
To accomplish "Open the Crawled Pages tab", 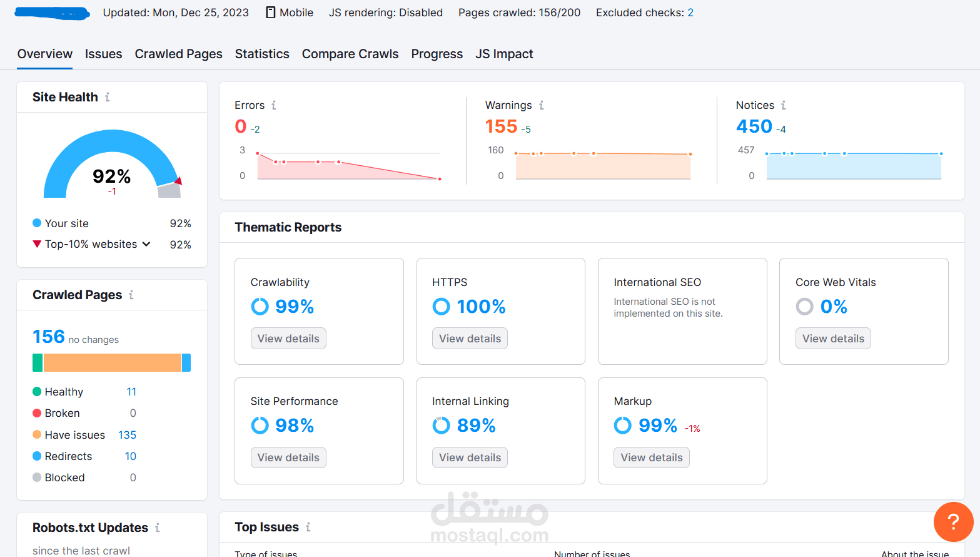I will 178,54.
